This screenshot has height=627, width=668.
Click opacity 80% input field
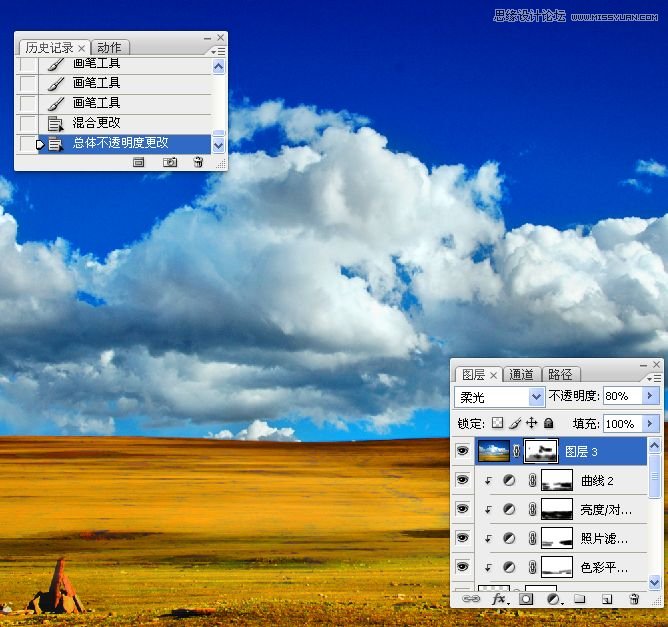point(622,396)
